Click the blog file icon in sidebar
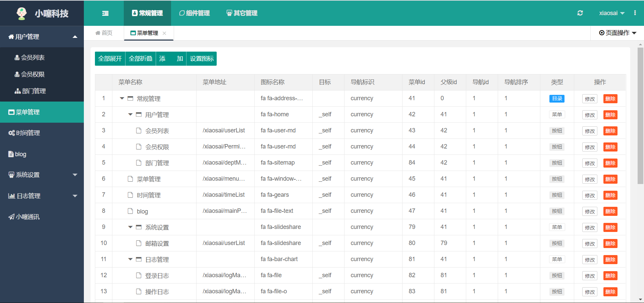Viewport: 644px width, 303px height. [11, 154]
